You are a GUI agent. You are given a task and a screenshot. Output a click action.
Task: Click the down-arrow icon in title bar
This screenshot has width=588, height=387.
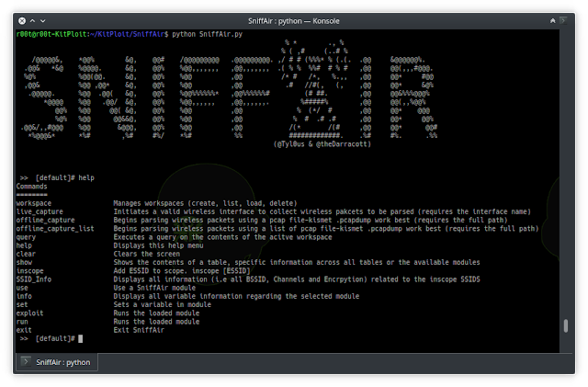tap(43, 21)
